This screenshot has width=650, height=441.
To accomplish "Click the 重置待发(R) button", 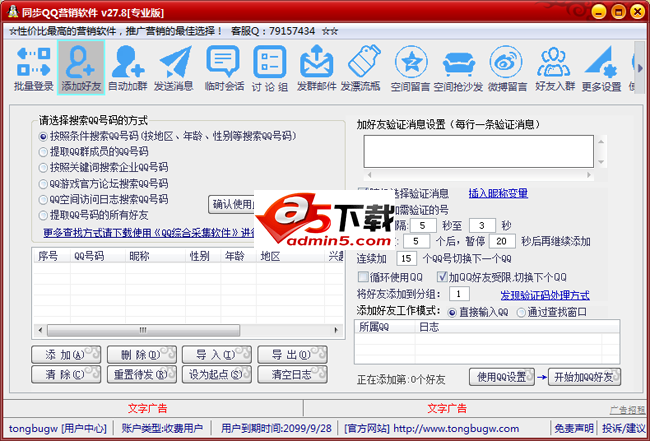I will click(142, 375).
